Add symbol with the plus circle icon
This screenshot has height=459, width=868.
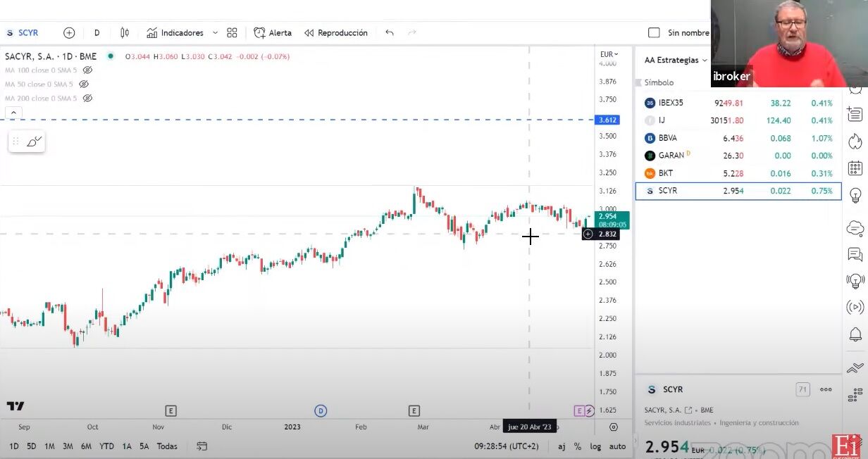point(69,33)
